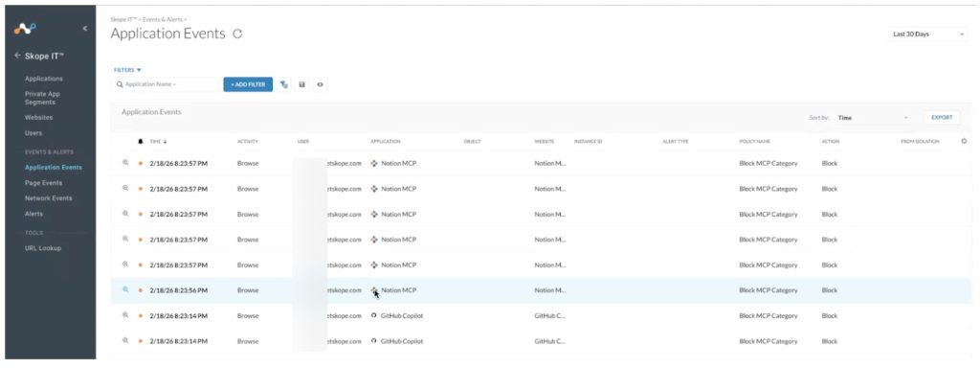Open Page Events in the sidebar
Screen dimensions: 980x368
tap(43, 183)
